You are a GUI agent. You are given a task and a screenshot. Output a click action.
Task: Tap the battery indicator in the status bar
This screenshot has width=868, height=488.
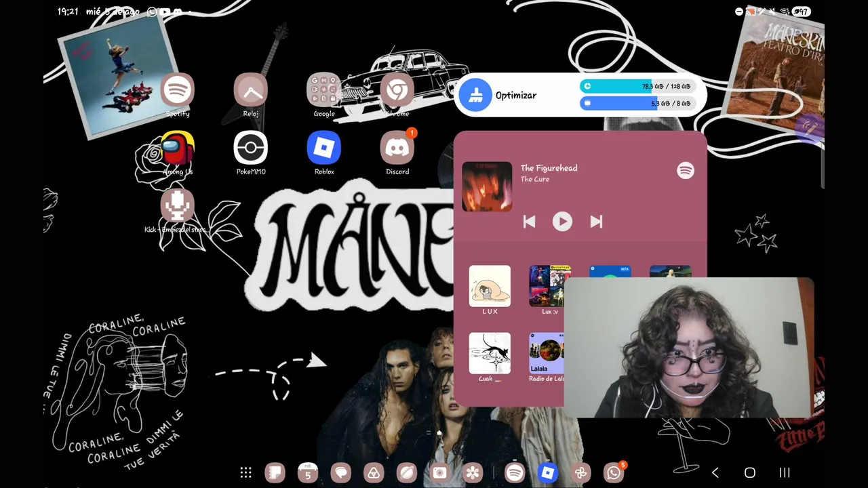click(x=802, y=12)
